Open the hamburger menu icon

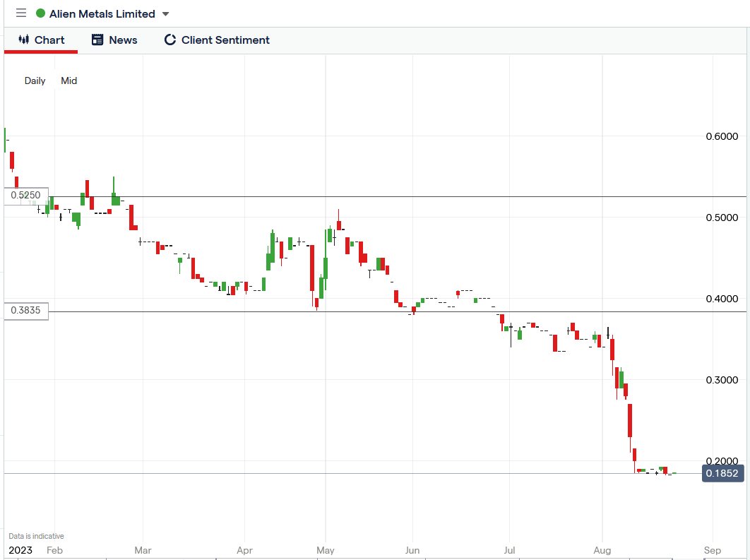21,13
